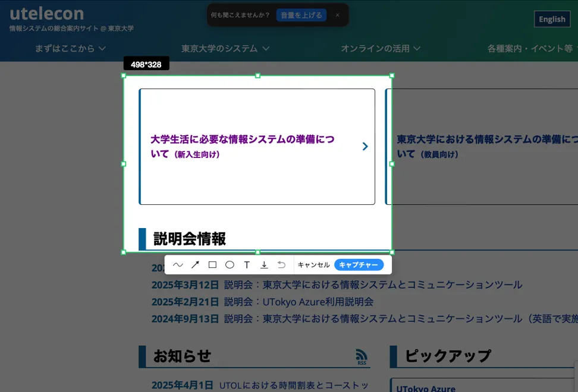578x392 pixels.
Task: Click the utelecon site logo
Action: pos(46,14)
